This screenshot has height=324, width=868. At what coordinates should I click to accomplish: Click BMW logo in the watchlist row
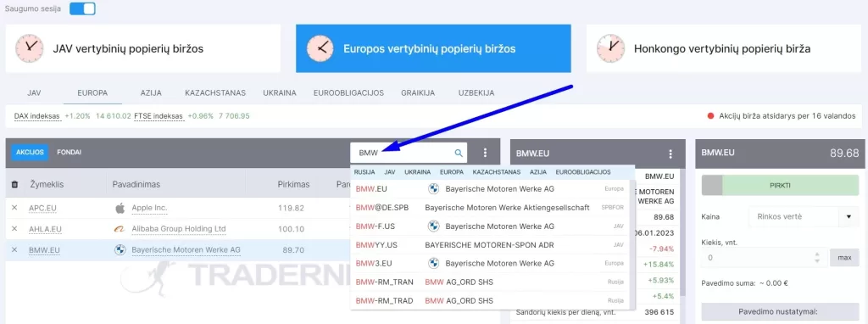tap(120, 249)
